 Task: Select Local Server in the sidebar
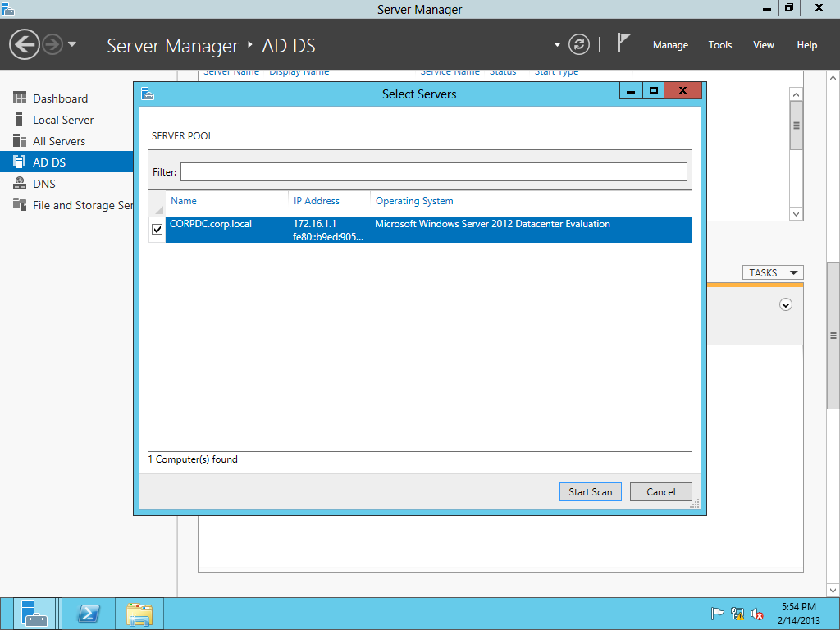click(63, 120)
